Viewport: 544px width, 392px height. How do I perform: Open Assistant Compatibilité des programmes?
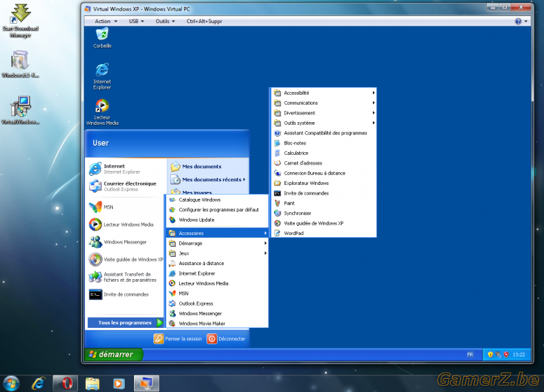click(x=324, y=133)
